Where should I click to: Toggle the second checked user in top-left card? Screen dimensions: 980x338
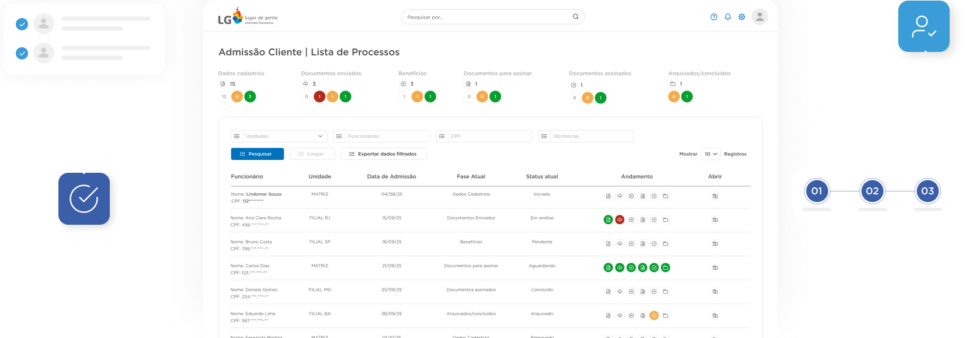(x=22, y=53)
